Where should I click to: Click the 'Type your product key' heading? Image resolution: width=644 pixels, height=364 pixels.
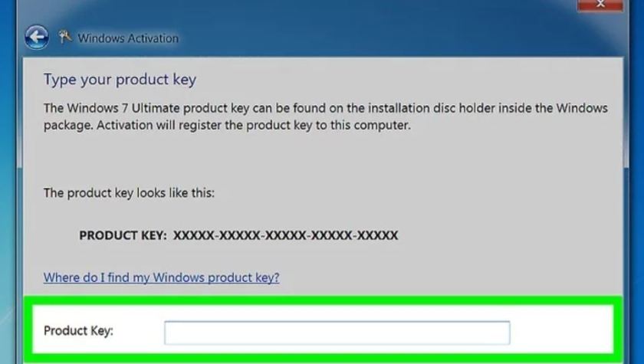pos(120,80)
